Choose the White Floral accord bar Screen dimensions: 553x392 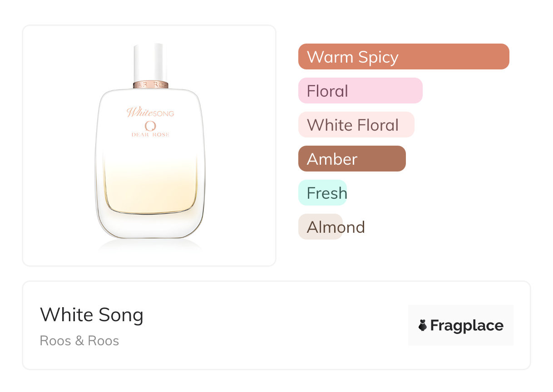[356, 125]
